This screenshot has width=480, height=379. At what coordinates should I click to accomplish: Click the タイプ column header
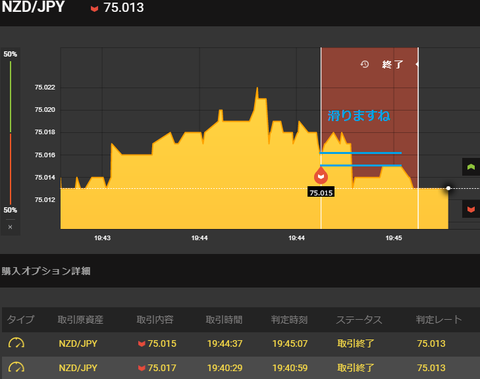pos(21,320)
